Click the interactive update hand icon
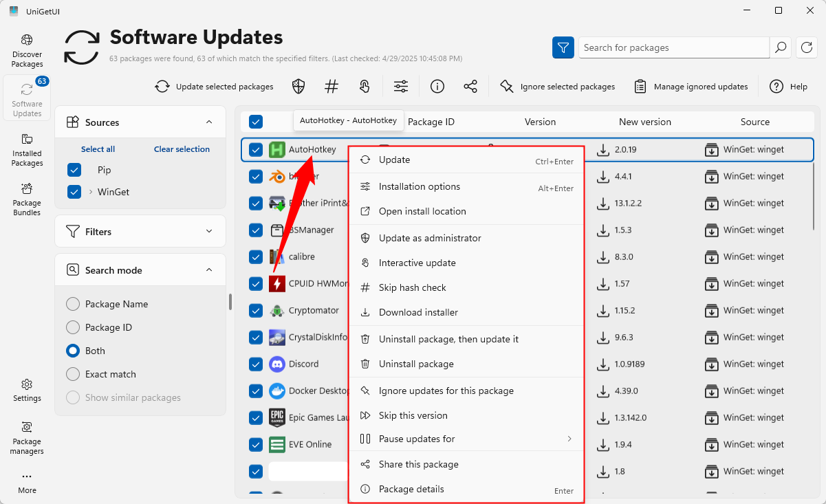The width and height of the screenshot is (826, 504). point(365,87)
